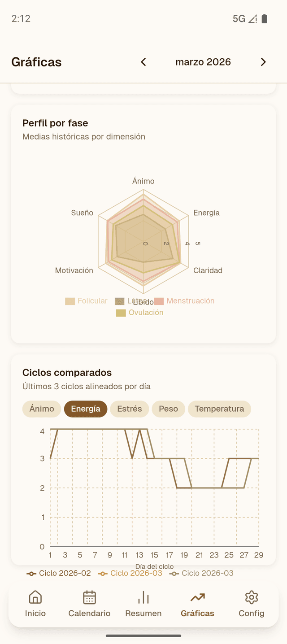Expand the previous month with the left chevron

coord(143,62)
